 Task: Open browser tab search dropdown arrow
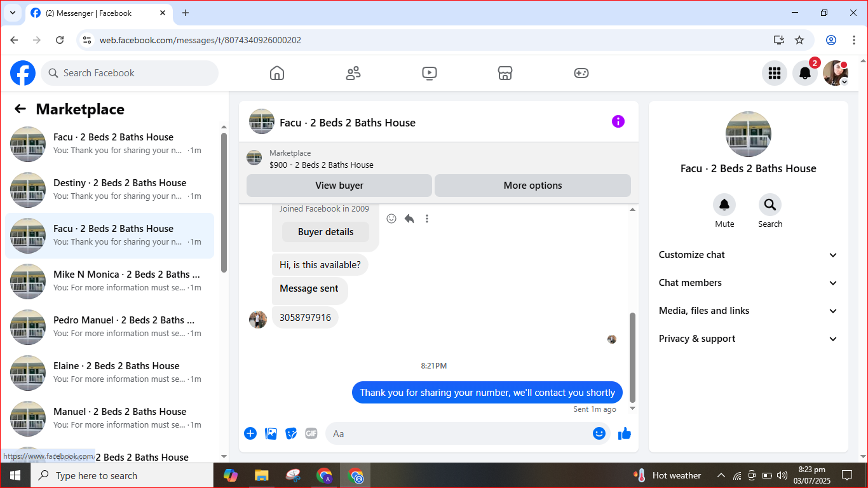[x=12, y=13]
